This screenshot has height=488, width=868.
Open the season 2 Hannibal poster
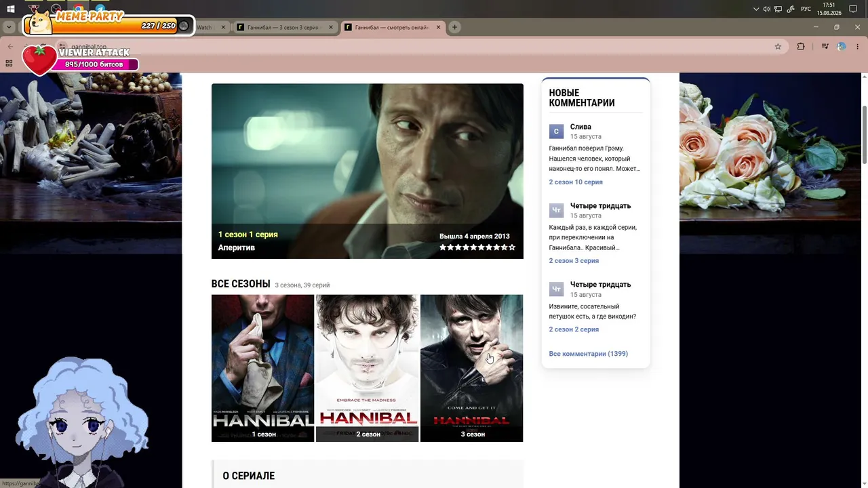(x=368, y=368)
